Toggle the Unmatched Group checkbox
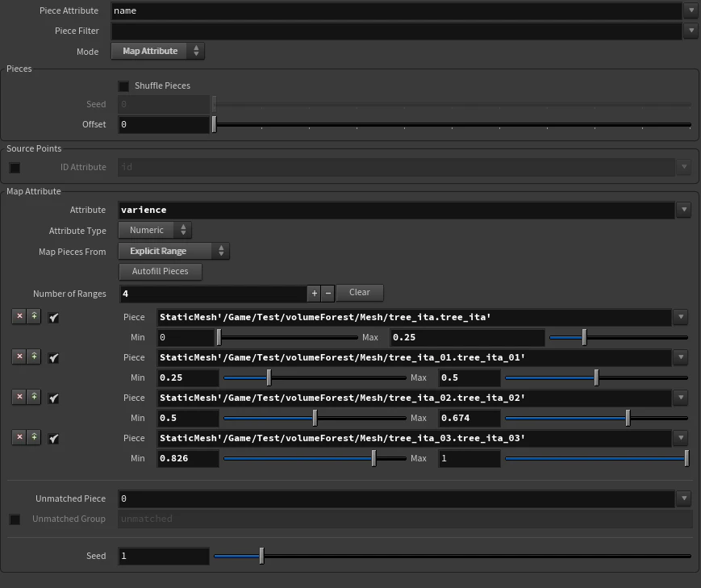Screen dimensions: 701x588 (x=15, y=519)
